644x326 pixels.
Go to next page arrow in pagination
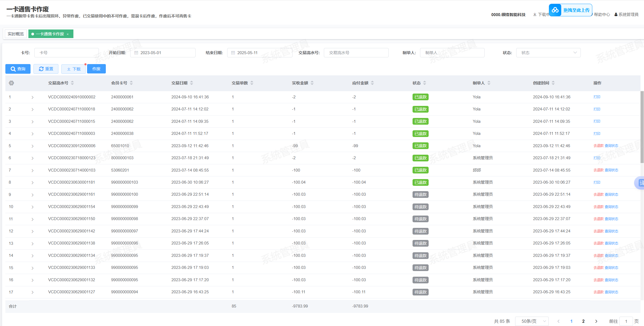[x=596, y=321]
